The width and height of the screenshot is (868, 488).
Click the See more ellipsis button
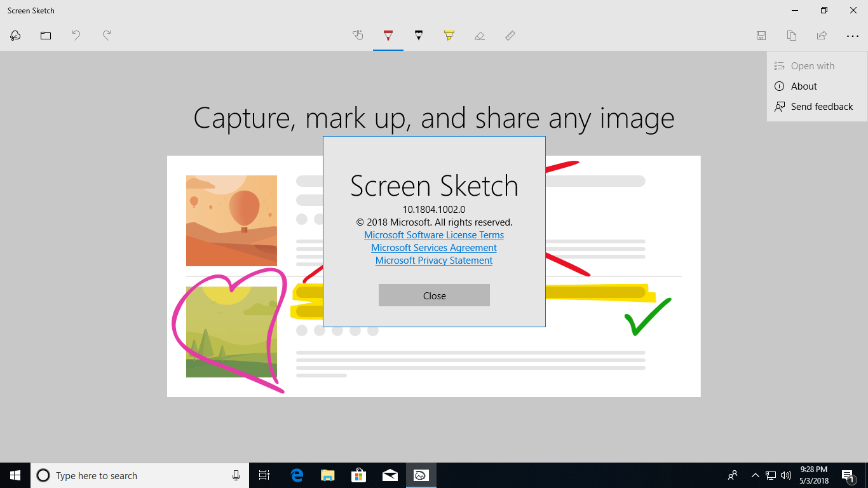[853, 36]
